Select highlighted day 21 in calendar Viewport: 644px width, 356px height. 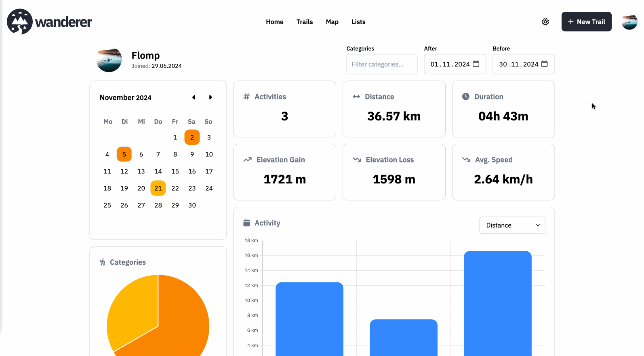point(158,188)
